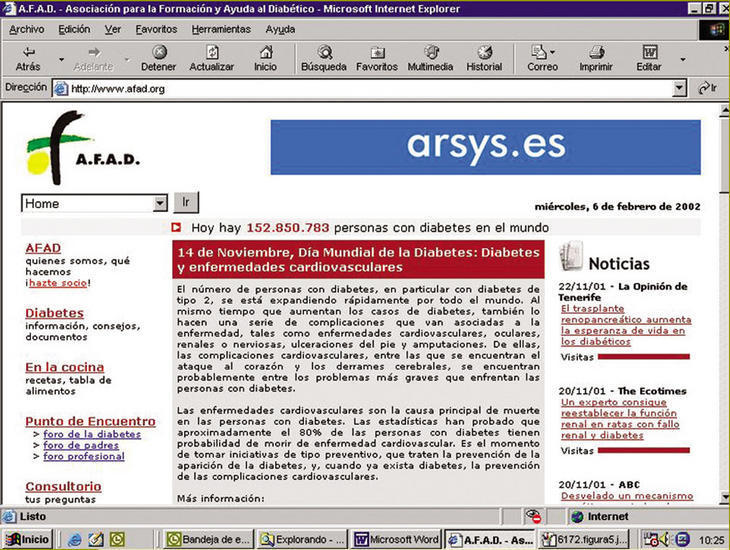The height and width of the screenshot is (550, 730).
Task: Refresh page with Actualizar icon
Action: [211, 52]
